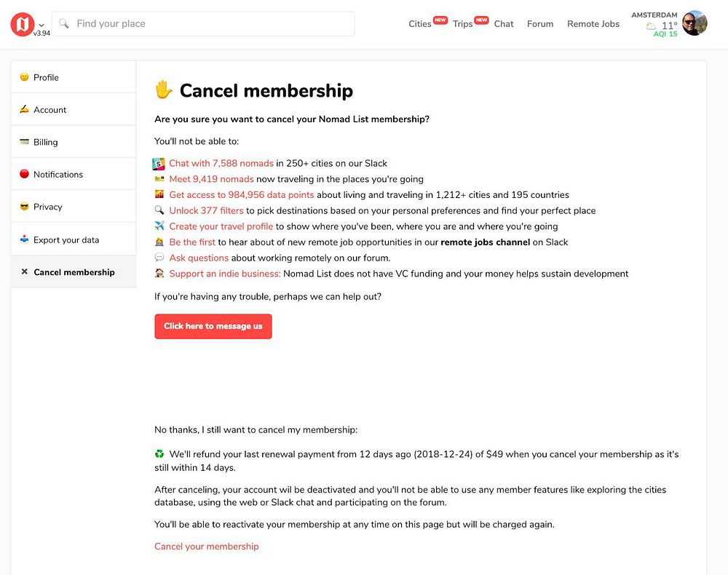Click the credit card Billing icon
Screen dimensions: 728x575
tap(24, 142)
